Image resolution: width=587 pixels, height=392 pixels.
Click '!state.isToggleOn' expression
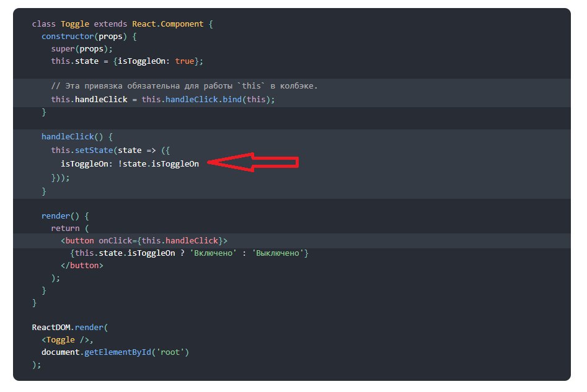tap(158, 164)
